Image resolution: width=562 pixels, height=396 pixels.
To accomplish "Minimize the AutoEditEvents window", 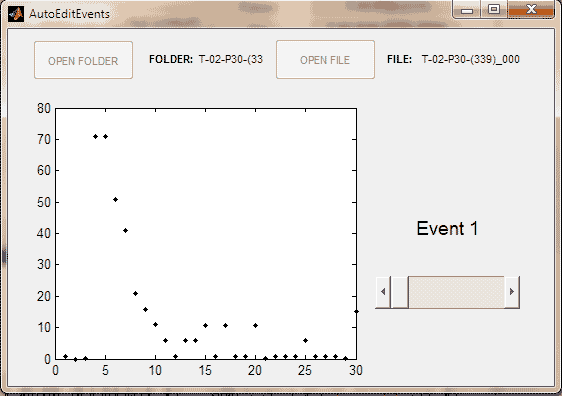I will 467,10.
